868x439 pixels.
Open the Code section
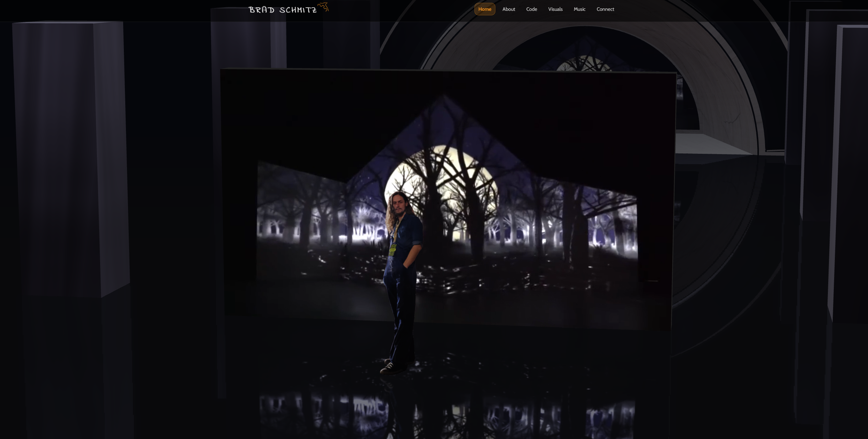click(x=531, y=9)
